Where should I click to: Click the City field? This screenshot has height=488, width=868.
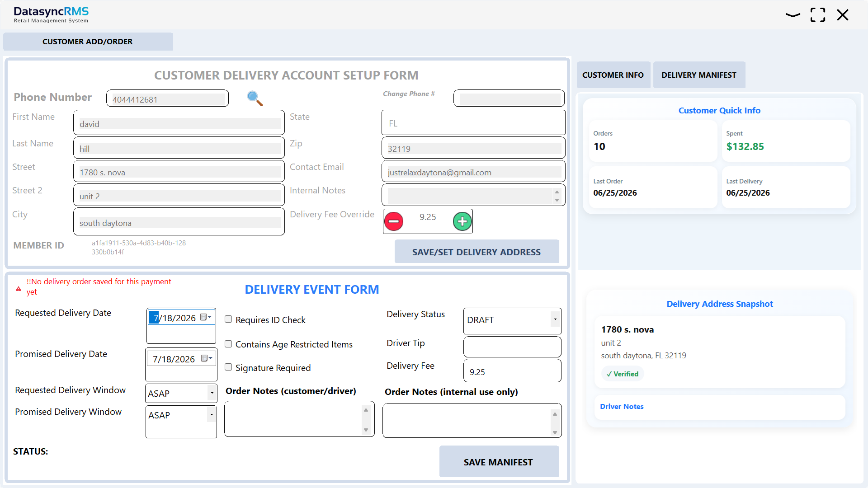pos(179,222)
